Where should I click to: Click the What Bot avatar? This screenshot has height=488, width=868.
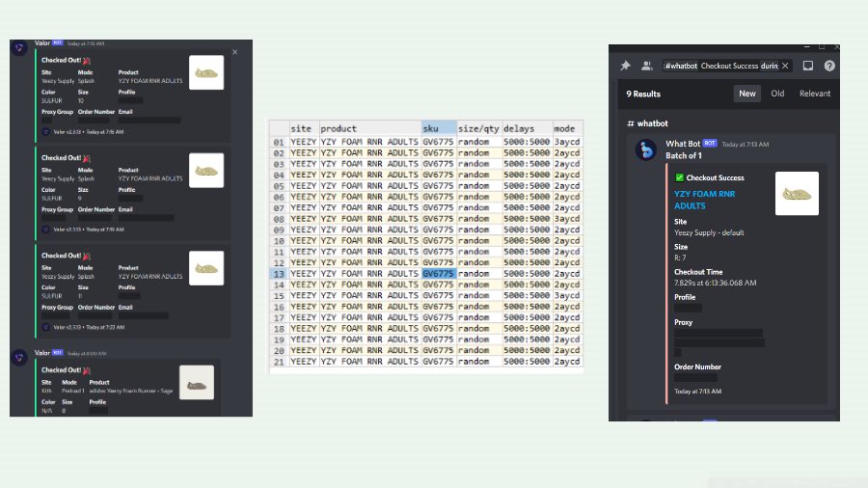click(646, 149)
